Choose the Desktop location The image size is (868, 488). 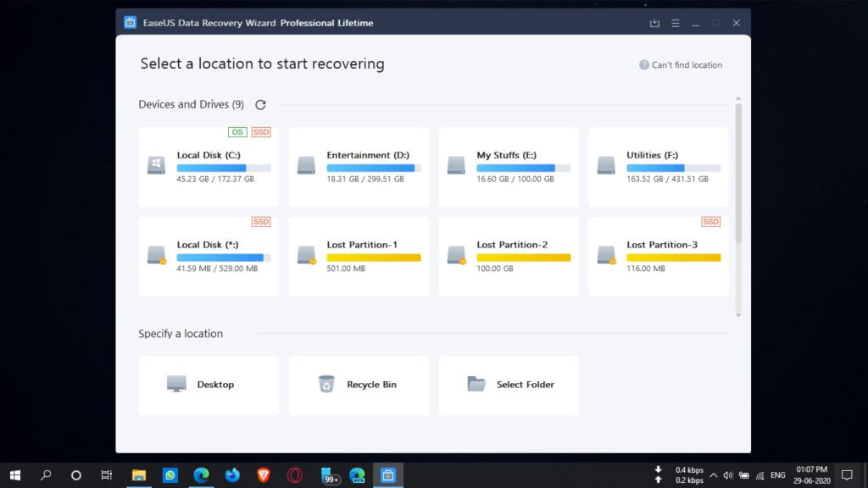[x=209, y=385]
